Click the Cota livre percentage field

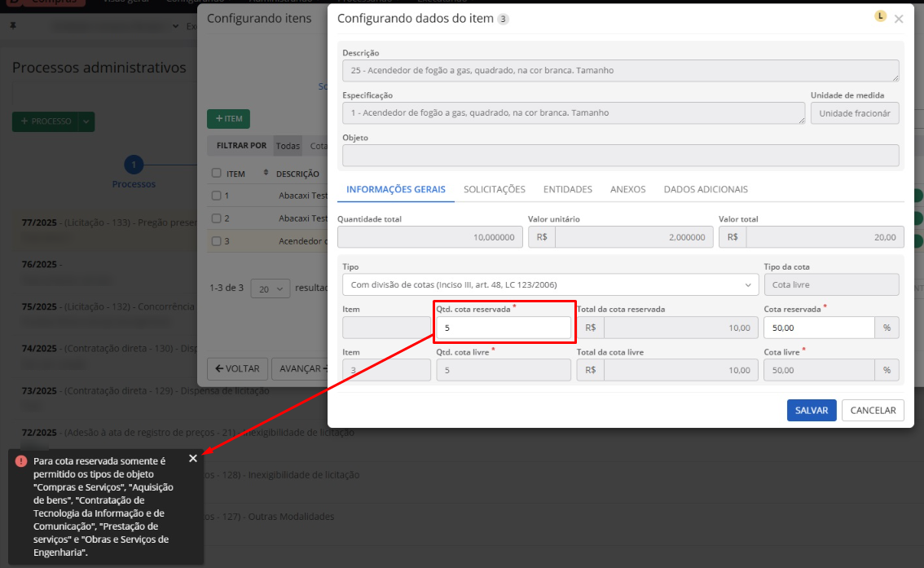(819, 370)
